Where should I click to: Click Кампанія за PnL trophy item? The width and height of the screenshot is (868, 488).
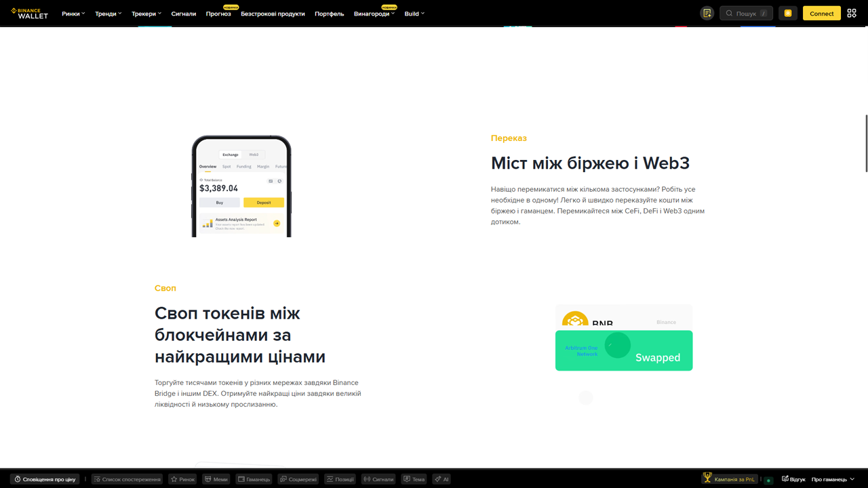pos(729,479)
